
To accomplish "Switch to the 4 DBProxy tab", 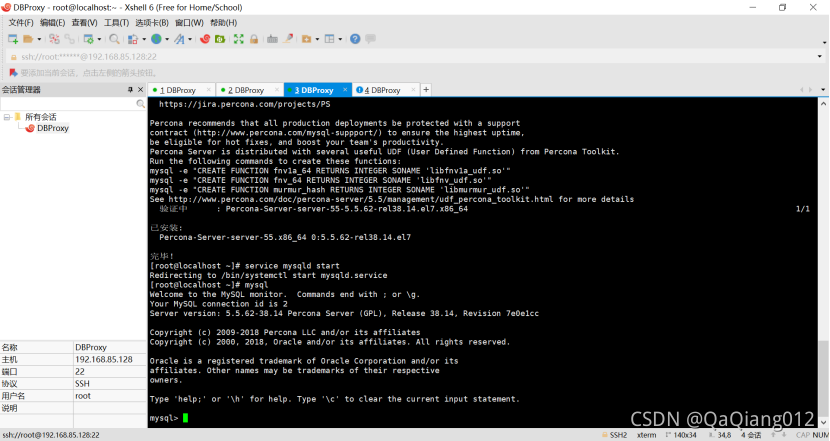I will [x=382, y=91].
